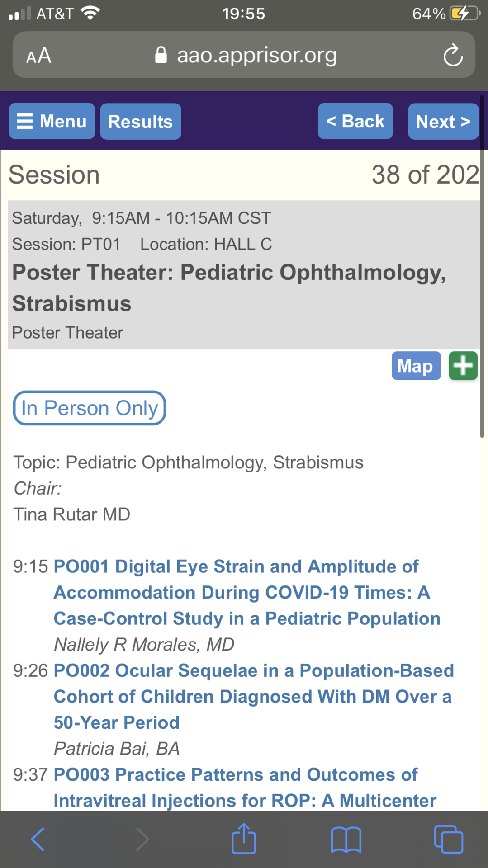
Task: Tap Safari forward arrow icon
Action: 142,840
